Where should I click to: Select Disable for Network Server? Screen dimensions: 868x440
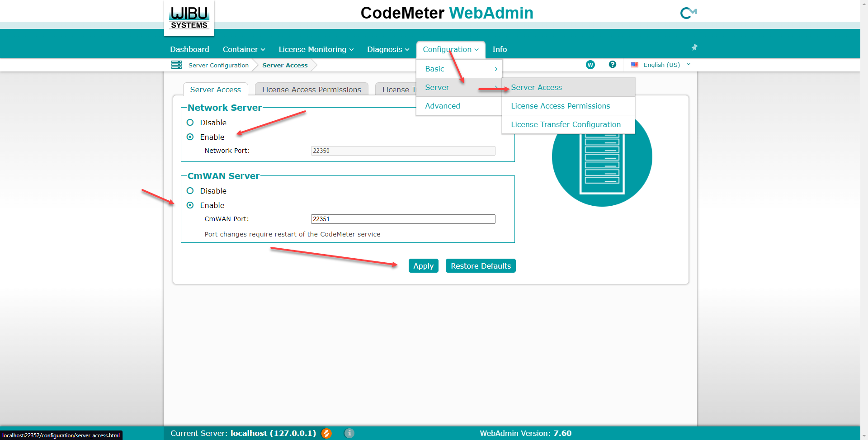(x=190, y=123)
